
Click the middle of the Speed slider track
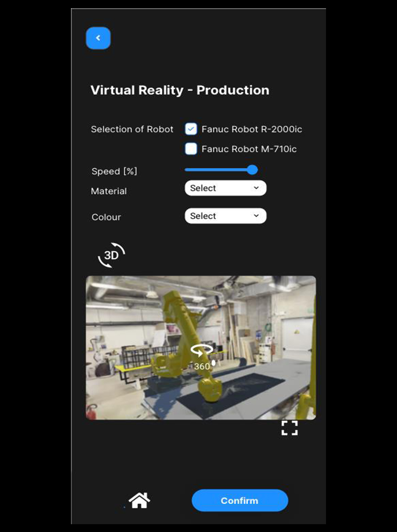[219, 170]
